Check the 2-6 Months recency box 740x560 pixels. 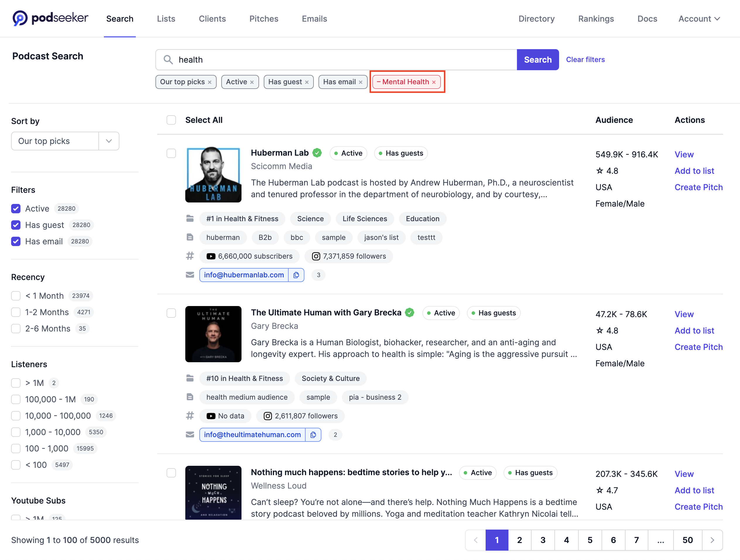point(16,329)
